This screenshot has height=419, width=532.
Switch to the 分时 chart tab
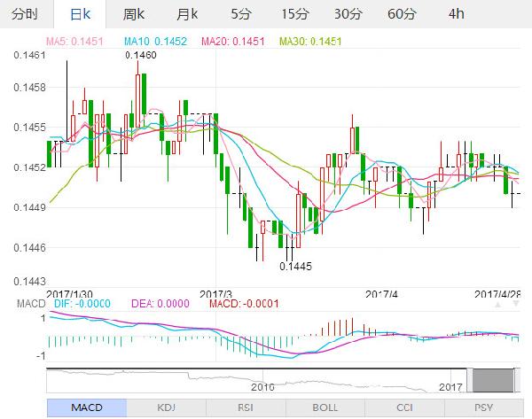pyautogui.click(x=27, y=14)
